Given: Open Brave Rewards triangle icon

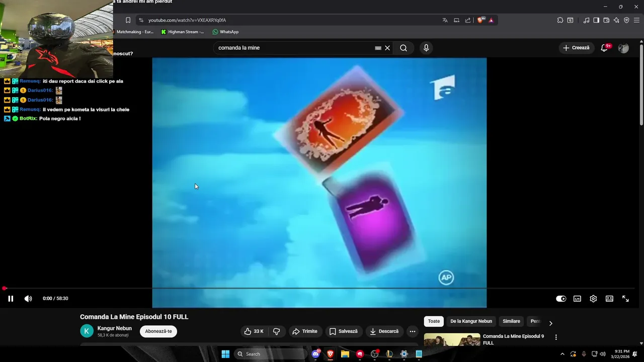Looking at the screenshot, I should click(x=491, y=20).
